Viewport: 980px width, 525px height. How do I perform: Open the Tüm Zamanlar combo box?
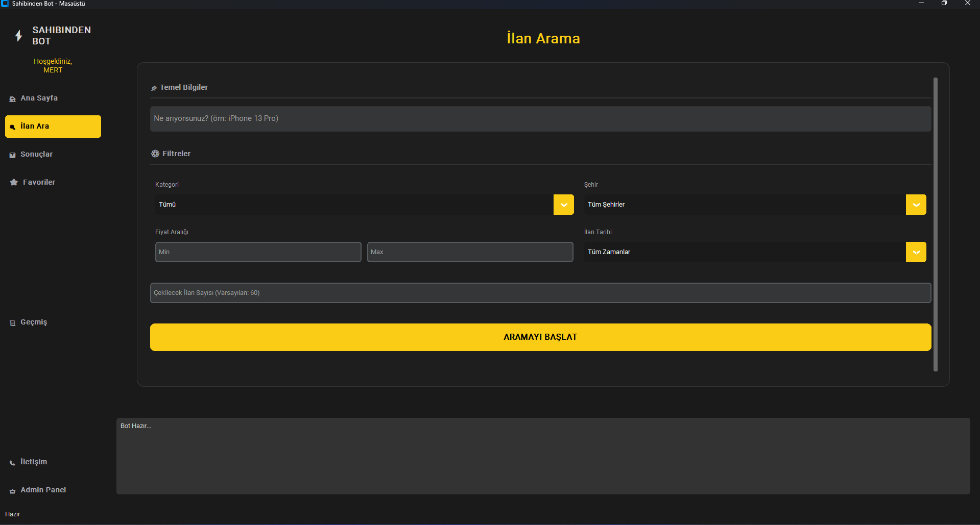pyautogui.click(x=755, y=252)
